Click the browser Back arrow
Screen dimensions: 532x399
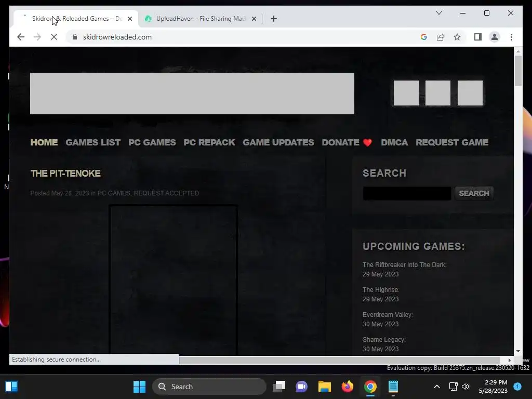pyautogui.click(x=21, y=37)
